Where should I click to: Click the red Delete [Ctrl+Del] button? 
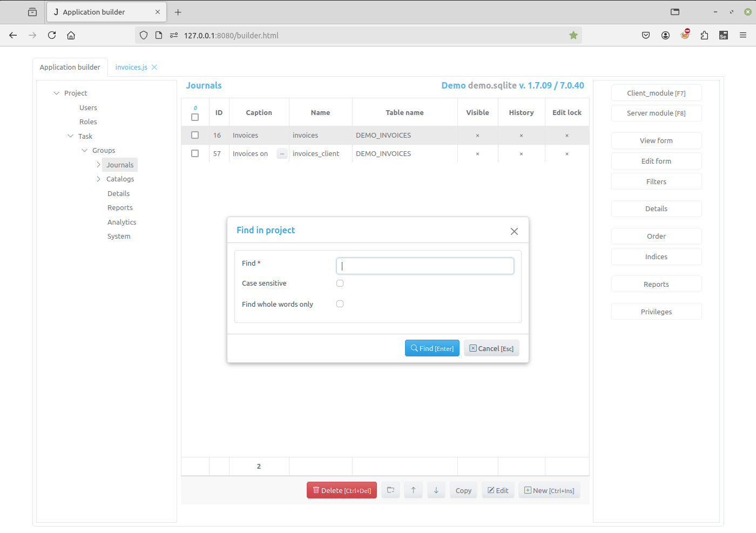pos(342,490)
